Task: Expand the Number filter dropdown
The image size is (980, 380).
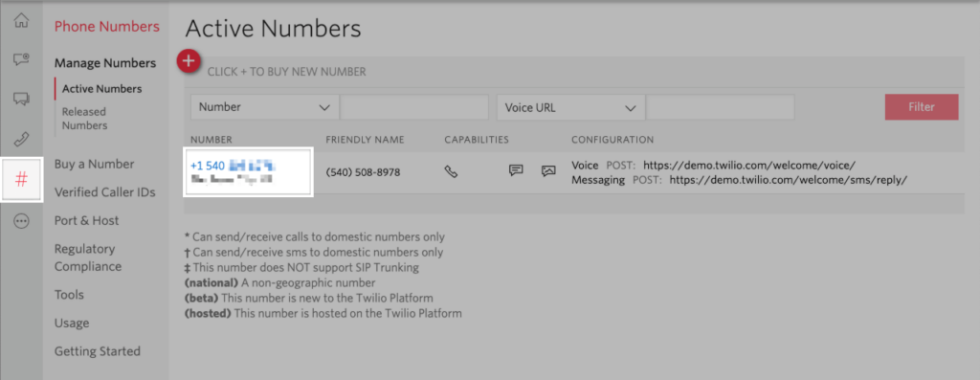Action: (x=265, y=107)
